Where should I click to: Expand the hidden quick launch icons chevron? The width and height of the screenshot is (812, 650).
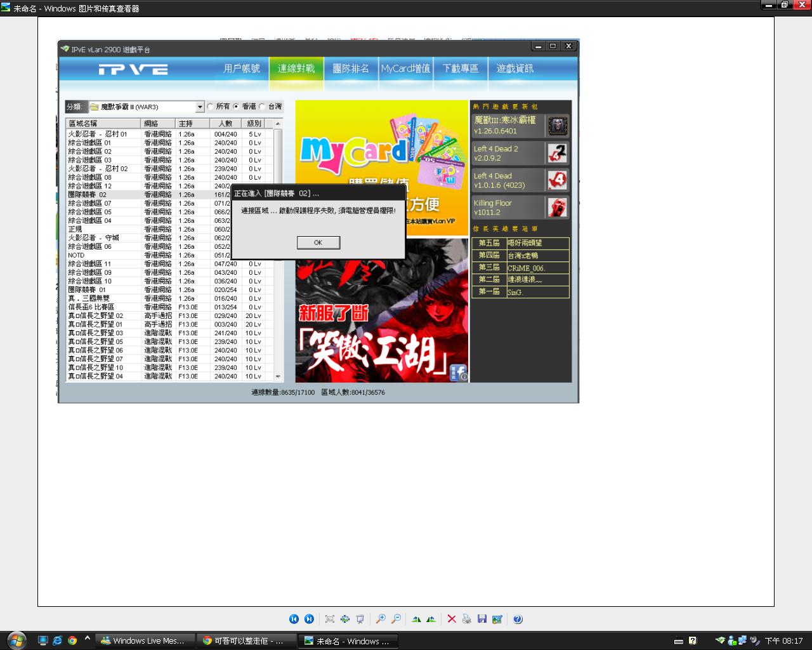[88, 639]
